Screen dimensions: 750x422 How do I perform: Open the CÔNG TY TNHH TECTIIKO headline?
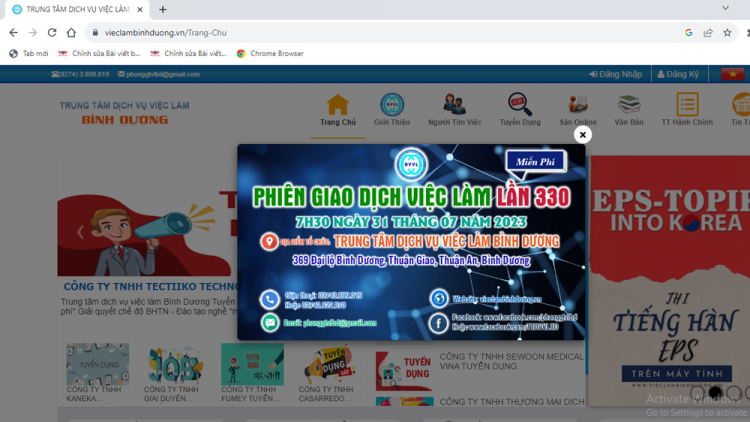(150, 287)
